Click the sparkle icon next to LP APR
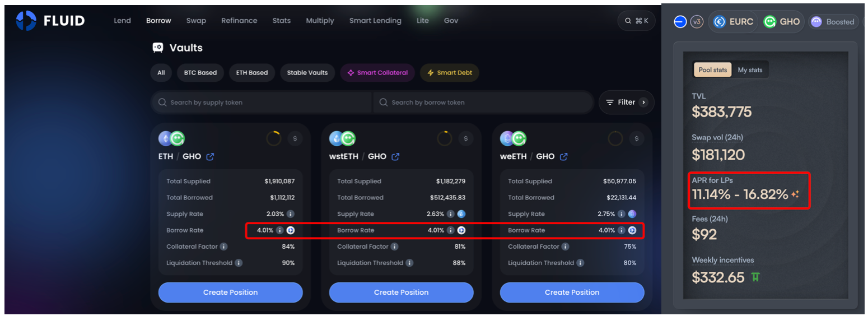This screenshot has width=868, height=316. [795, 194]
